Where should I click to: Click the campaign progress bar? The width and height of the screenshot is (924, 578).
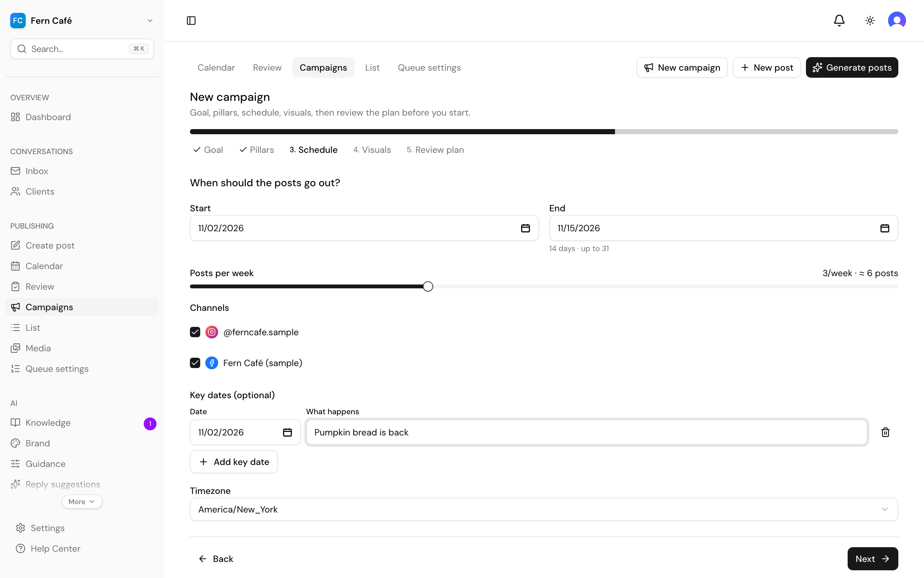click(x=544, y=132)
